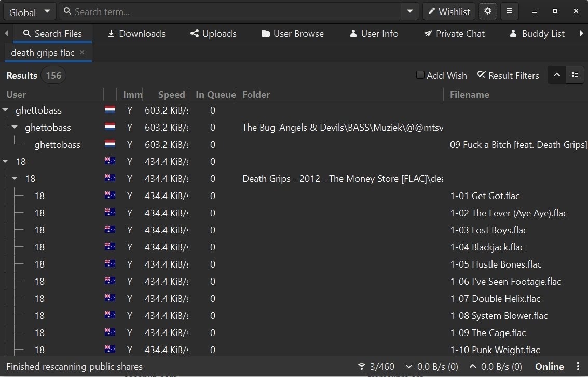Viewport: 588px width, 377px height.
Task: Collapse the top-level ghettobass user group
Action: coord(6,110)
